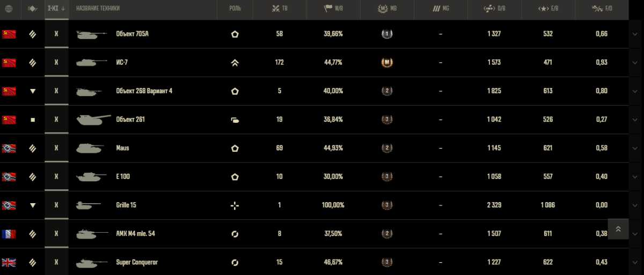Expand the Maus row with its chevron

[x=635, y=148]
